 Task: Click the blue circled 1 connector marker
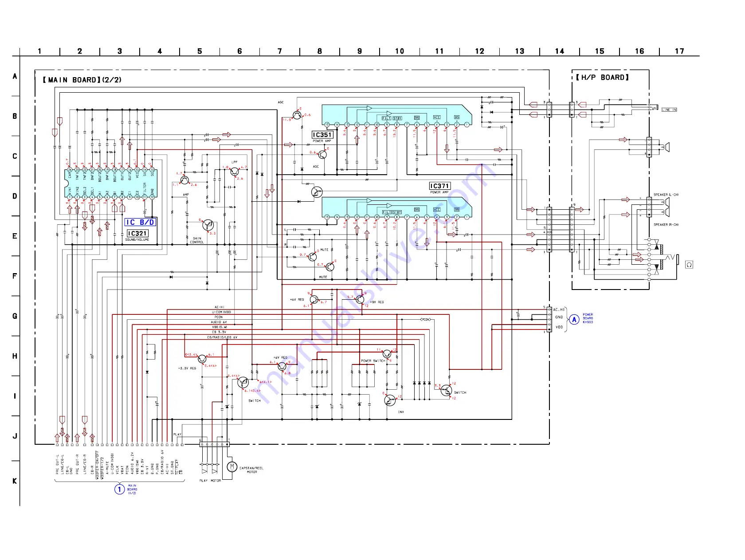pyautogui.click(x=119, y=490)
